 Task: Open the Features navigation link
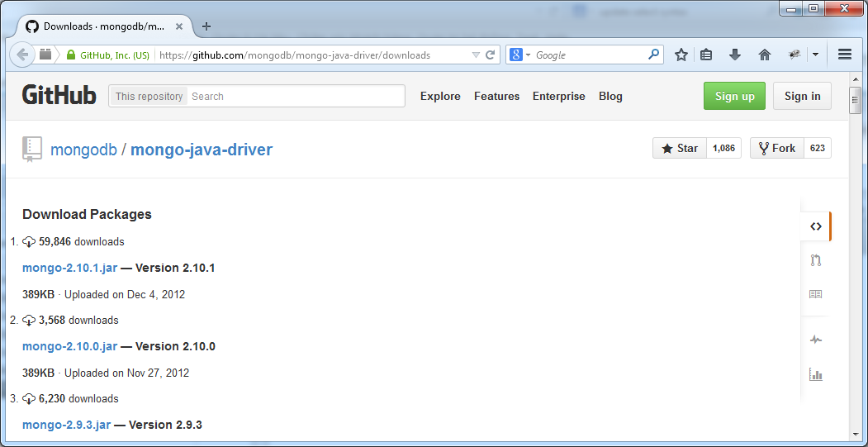pyautogui.click(x=496, y=96)
